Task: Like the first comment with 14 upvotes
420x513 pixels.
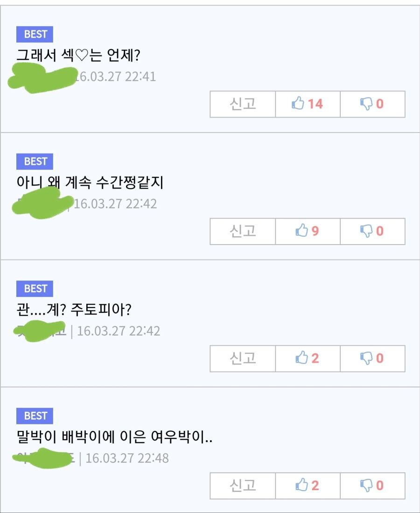Action: [308, 104]
